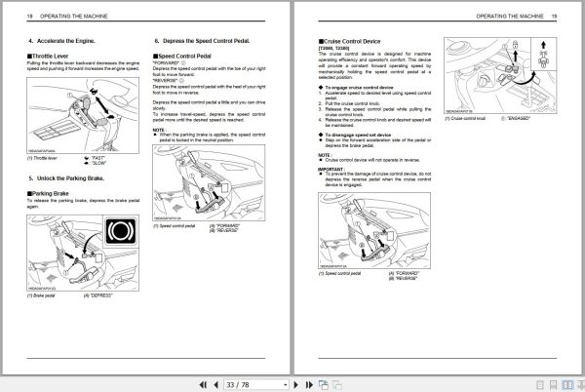Click the 'Cruise Control Device' heading
Viewport: 585px width, 392px height.
(x=350, y=41)
